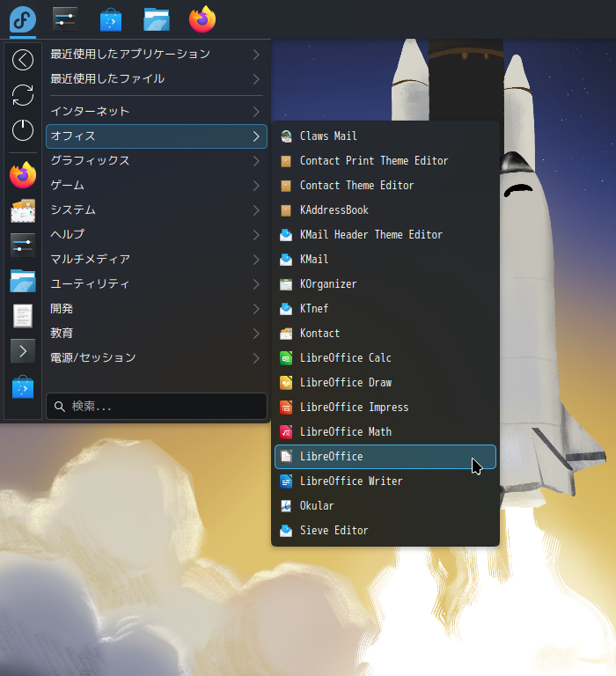The width and height of the screenshot is (616, 676).
Task: Click the back arrow circle in sidebar
Action: [23, 60]
